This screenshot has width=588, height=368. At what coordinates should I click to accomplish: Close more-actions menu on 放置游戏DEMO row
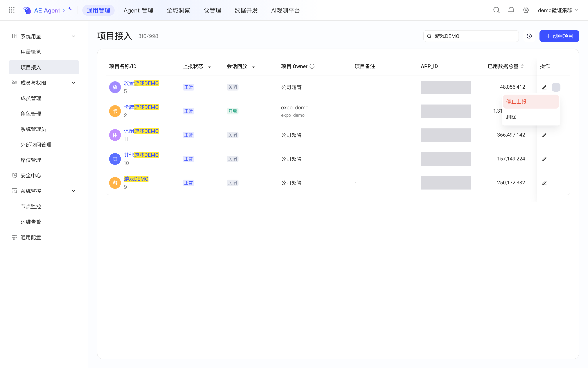tap(556, 87)
